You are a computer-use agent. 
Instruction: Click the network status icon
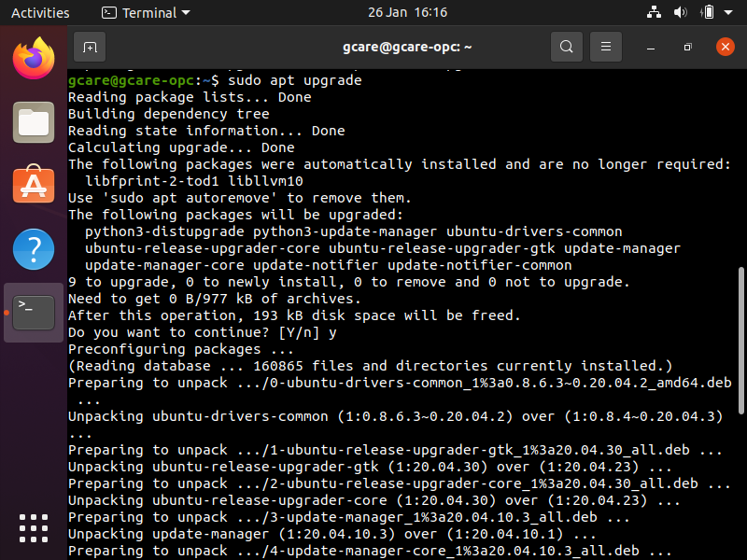pos(654,12)
